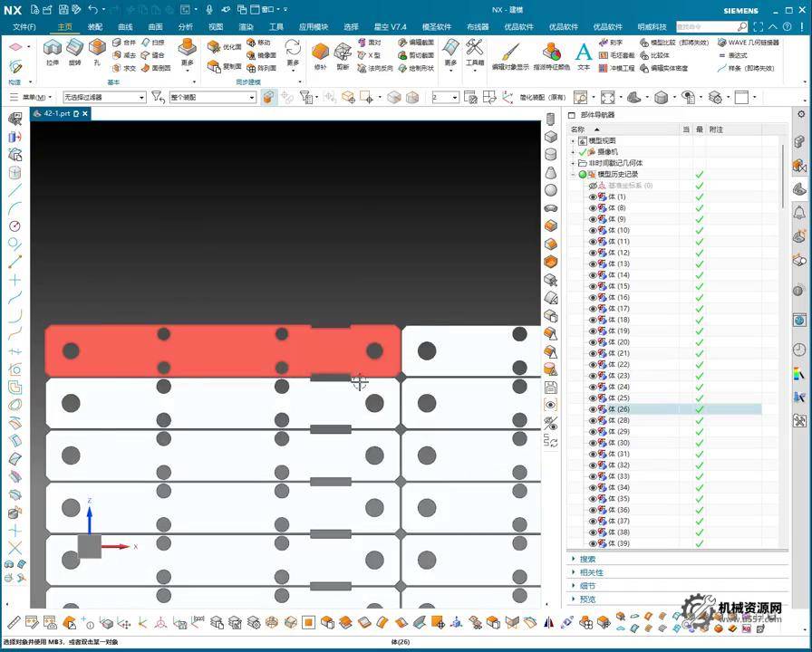Click the 名称 column header to sort

coord(578,129)
